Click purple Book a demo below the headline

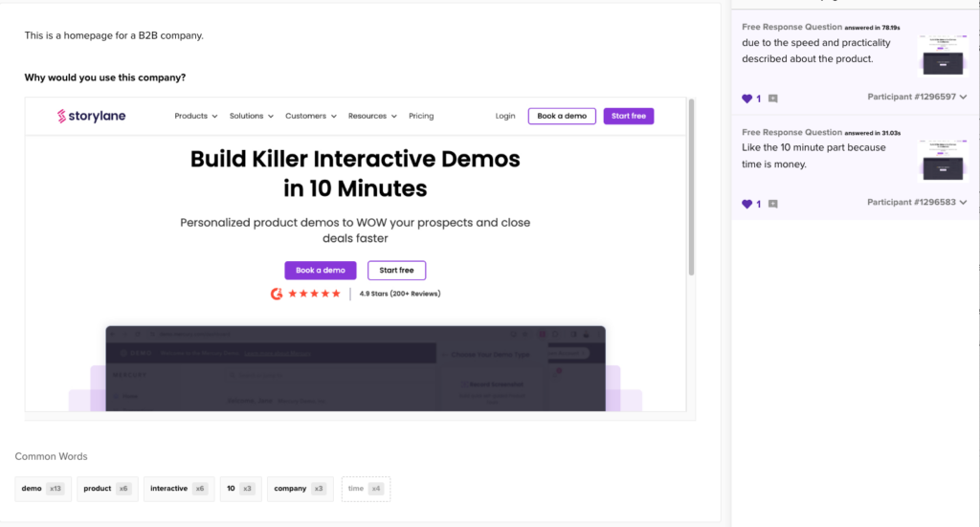click(321, 271)
